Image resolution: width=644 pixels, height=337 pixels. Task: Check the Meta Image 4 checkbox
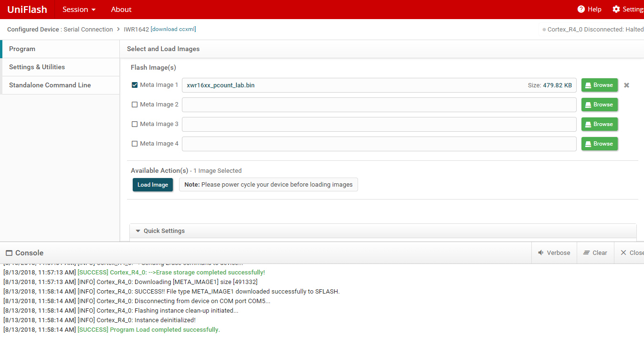click(135, 144)
